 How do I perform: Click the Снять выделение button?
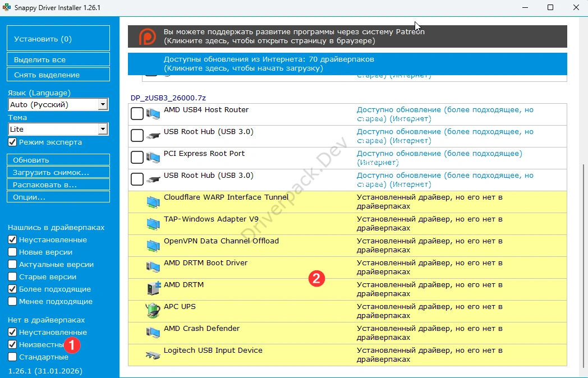(58, 74)
